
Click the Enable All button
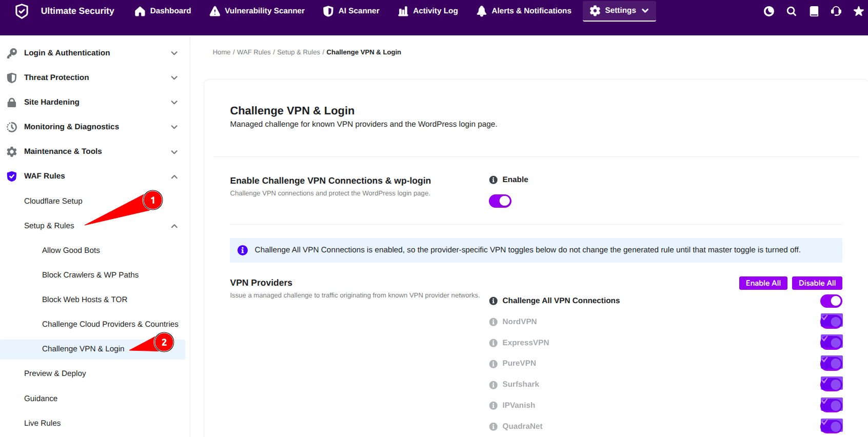tap(763, 283)
